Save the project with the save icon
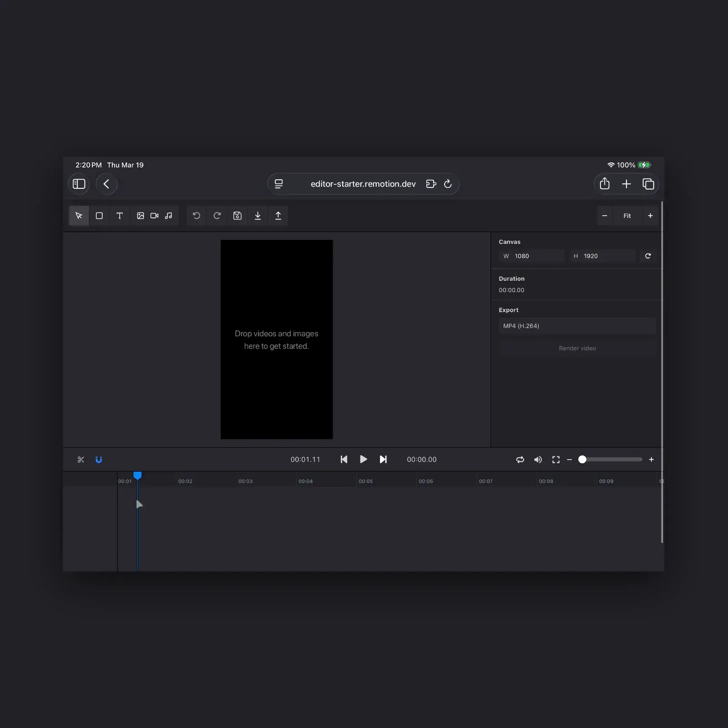Screen dimensions: 728x728 click(x=237, y=216)
